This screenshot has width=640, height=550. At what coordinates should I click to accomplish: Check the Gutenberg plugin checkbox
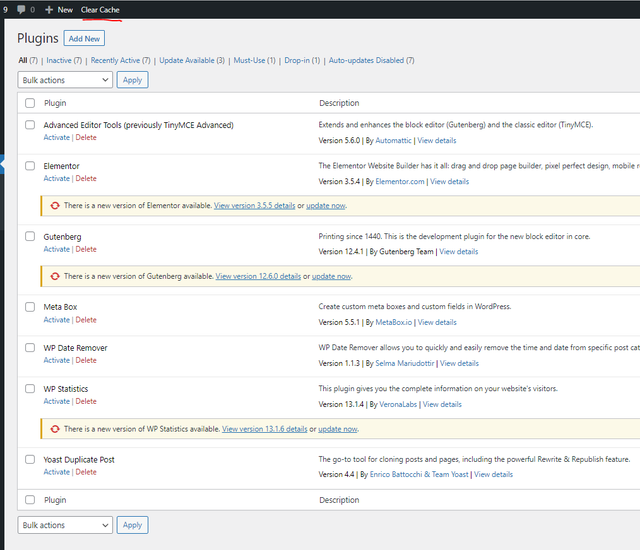pyautogui.click(x=30, y=236)
